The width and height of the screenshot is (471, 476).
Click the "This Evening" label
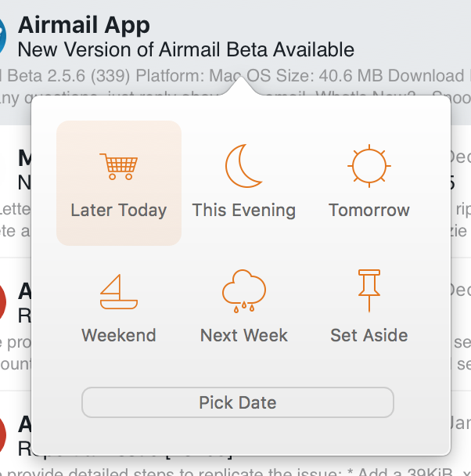point(244,210)
